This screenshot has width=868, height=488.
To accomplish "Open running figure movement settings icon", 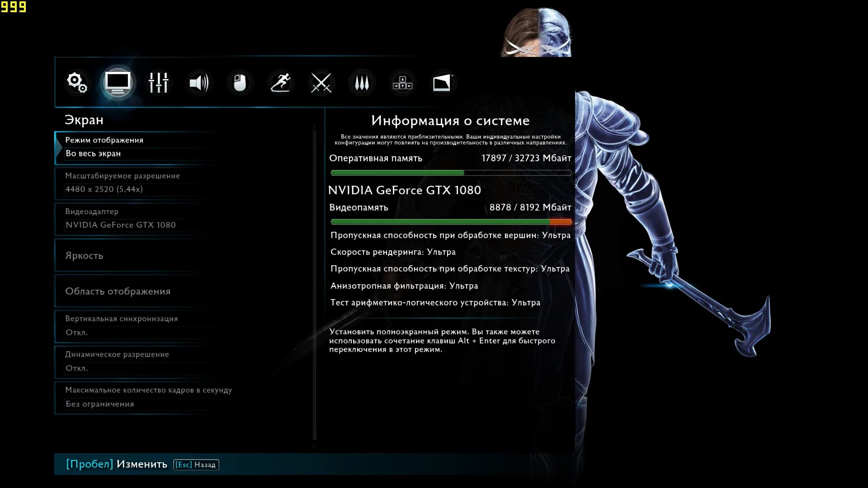I will pyautogui.click(x=280, y=83).
